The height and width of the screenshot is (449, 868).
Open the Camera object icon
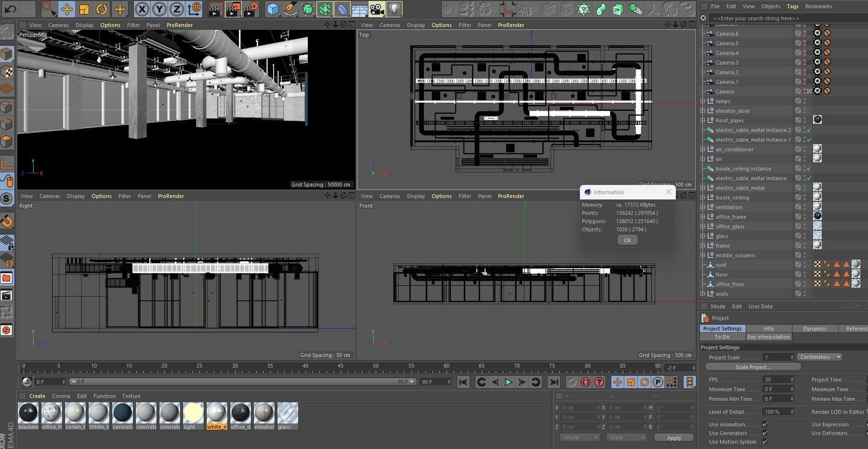click(377, 9)
